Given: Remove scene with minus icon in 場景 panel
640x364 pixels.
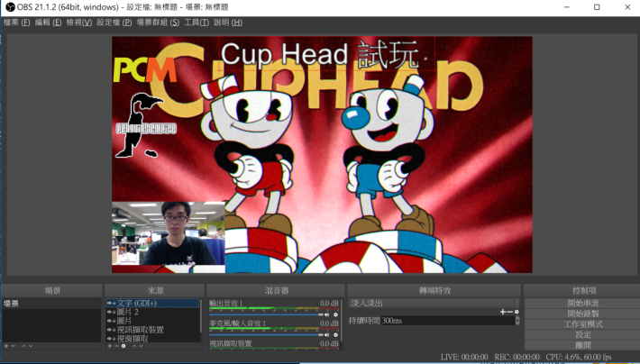Looking at the screenshot, I should tap(14, 346).
